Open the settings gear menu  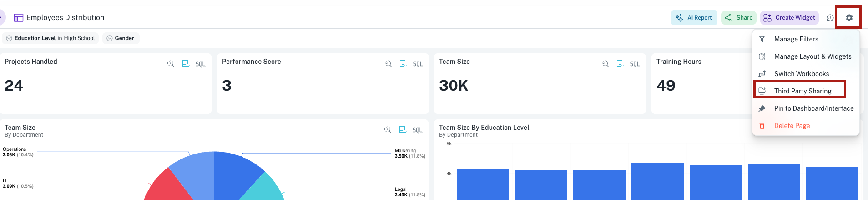click(849, 18)
